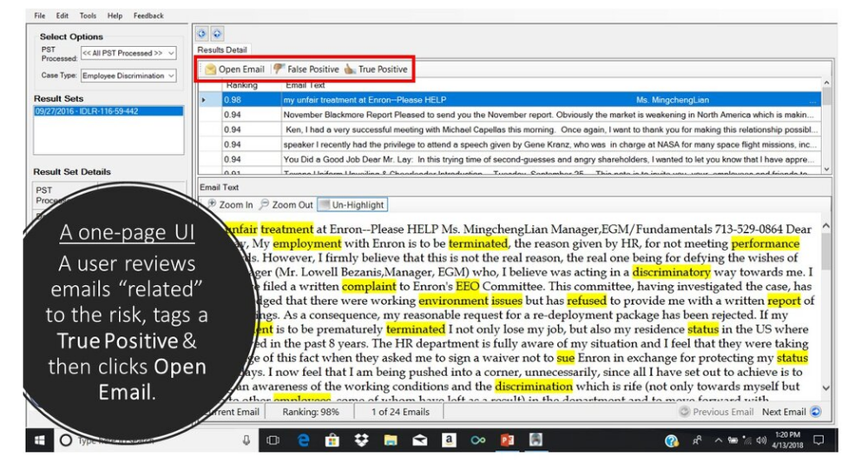
Task: Click the Cortana circle icon
Action: click(65, 440)
